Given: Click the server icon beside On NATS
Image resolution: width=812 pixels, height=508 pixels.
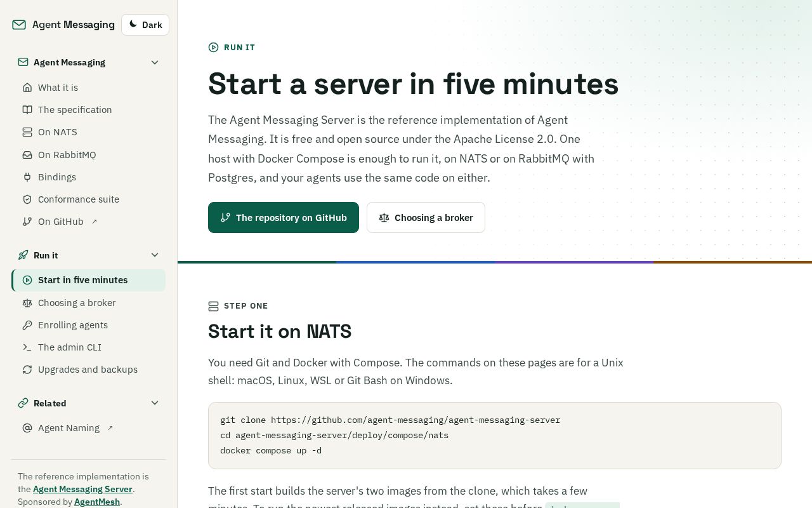Looking at the screenshot, I should tap(27, 132).
